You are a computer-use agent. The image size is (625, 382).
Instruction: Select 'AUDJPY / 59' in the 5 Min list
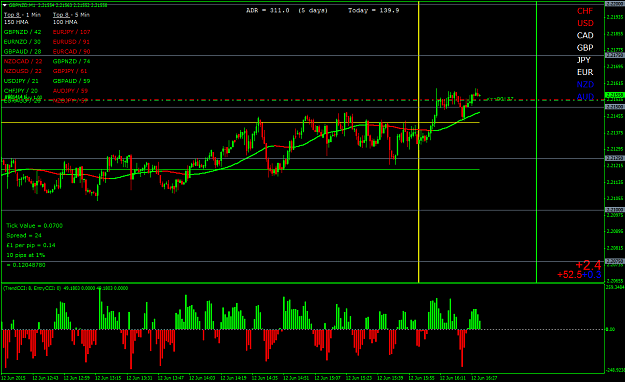tap(71, 91)
